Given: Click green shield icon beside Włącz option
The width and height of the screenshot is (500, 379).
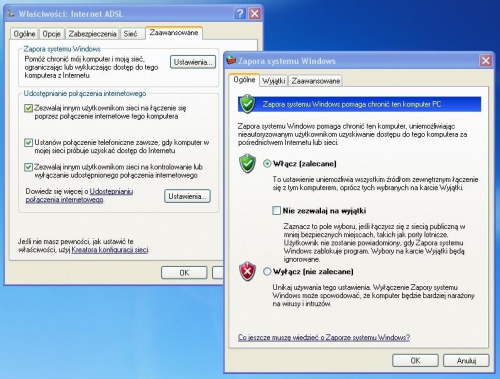Looking at the screenshot, I should coord(247,163).
